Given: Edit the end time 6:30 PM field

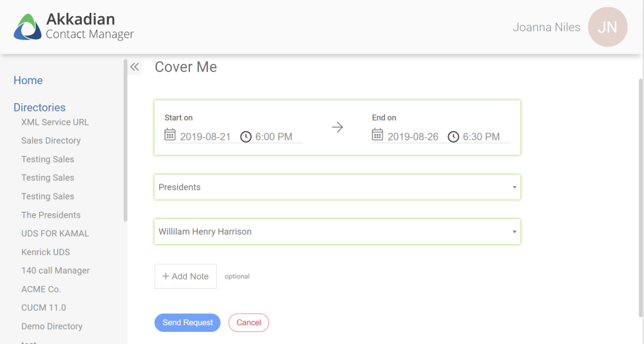Looking at the screenshot, I should pyautogui.click(x=481, y=137).
